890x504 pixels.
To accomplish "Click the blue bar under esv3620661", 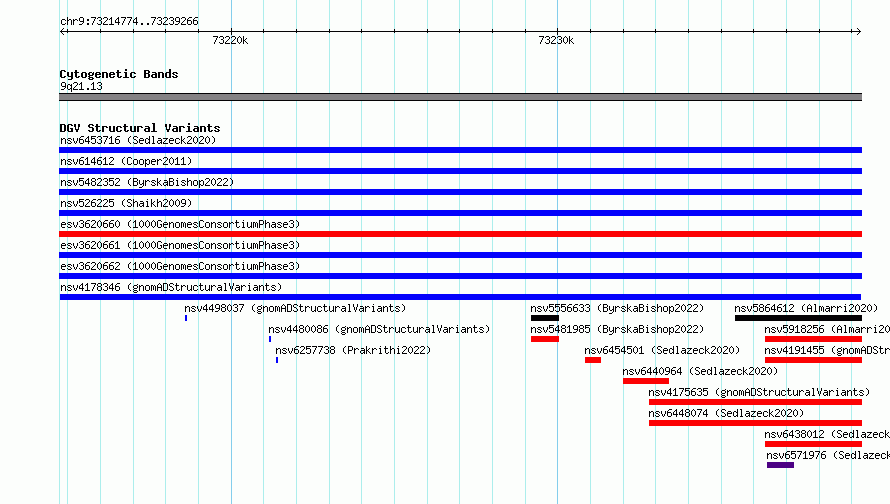I will tap(460, 255).
